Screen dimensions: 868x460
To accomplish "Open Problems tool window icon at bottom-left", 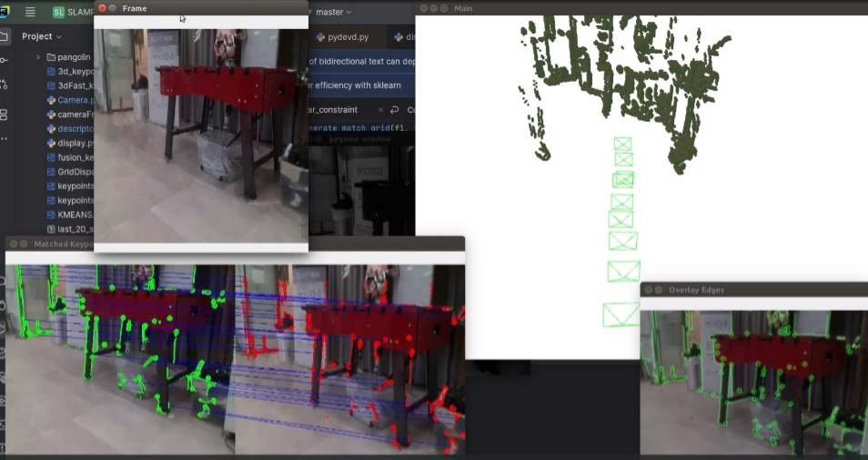I will [x=3, y=447].
